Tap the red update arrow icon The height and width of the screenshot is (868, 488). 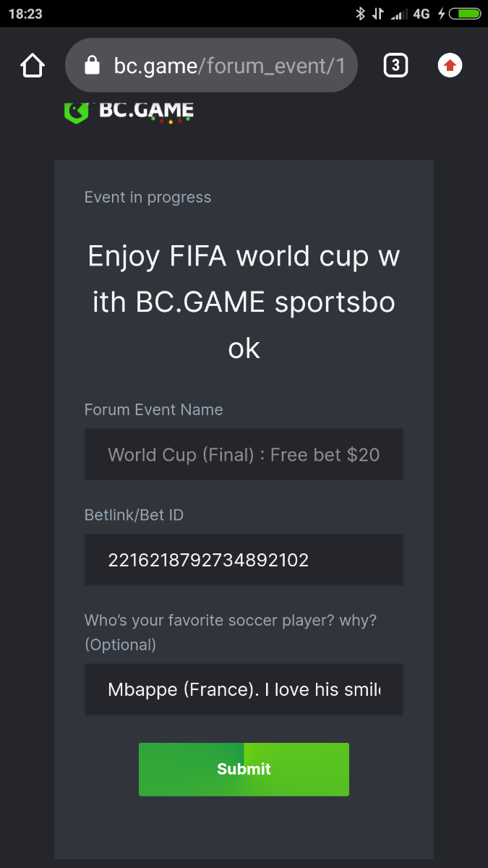[450, 66]
